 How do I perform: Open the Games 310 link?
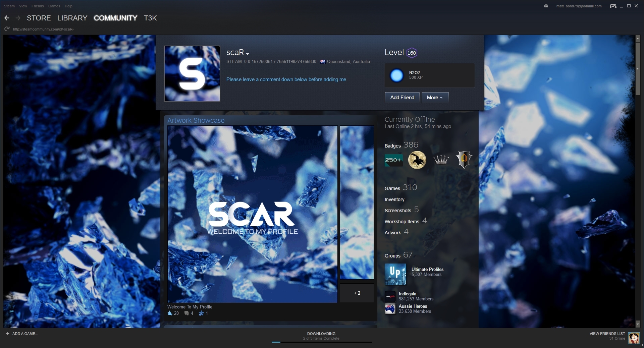(x=401, y=187)
